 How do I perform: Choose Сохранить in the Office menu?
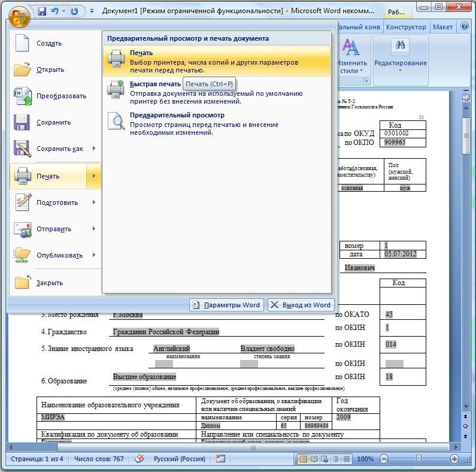tap(56, 122)
